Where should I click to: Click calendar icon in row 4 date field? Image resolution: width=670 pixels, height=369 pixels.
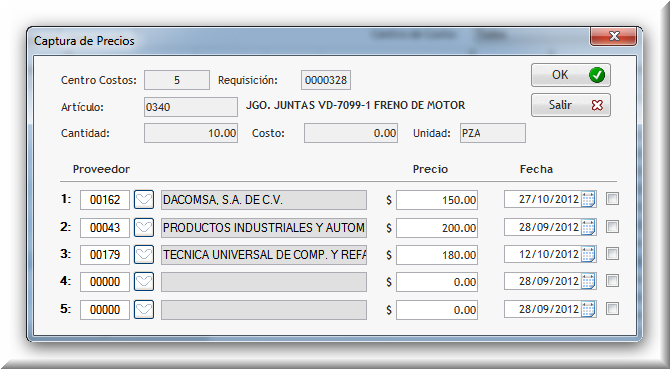click(x=588, y=281)
